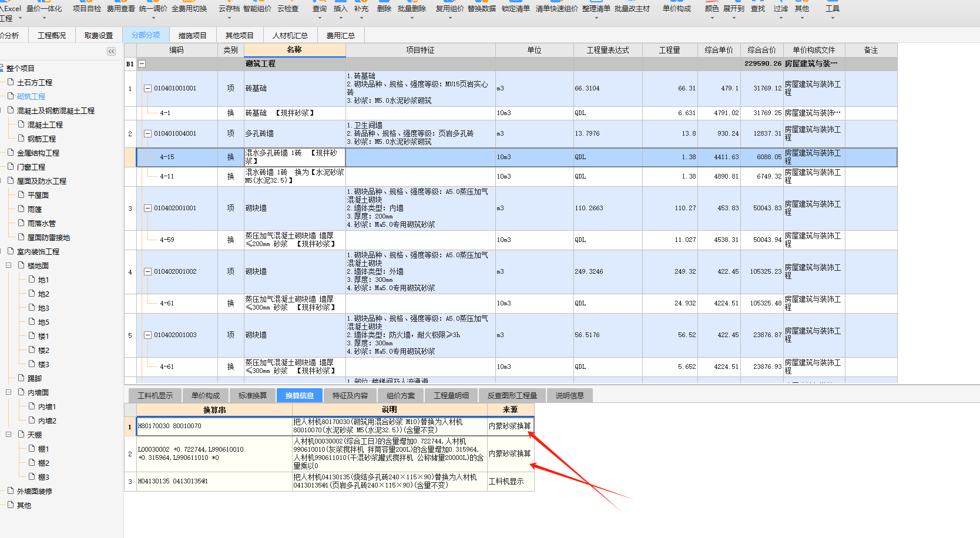Open 整理清单 dropdown arrow
The height and width of the screenshot is (538, 980).
596,18
